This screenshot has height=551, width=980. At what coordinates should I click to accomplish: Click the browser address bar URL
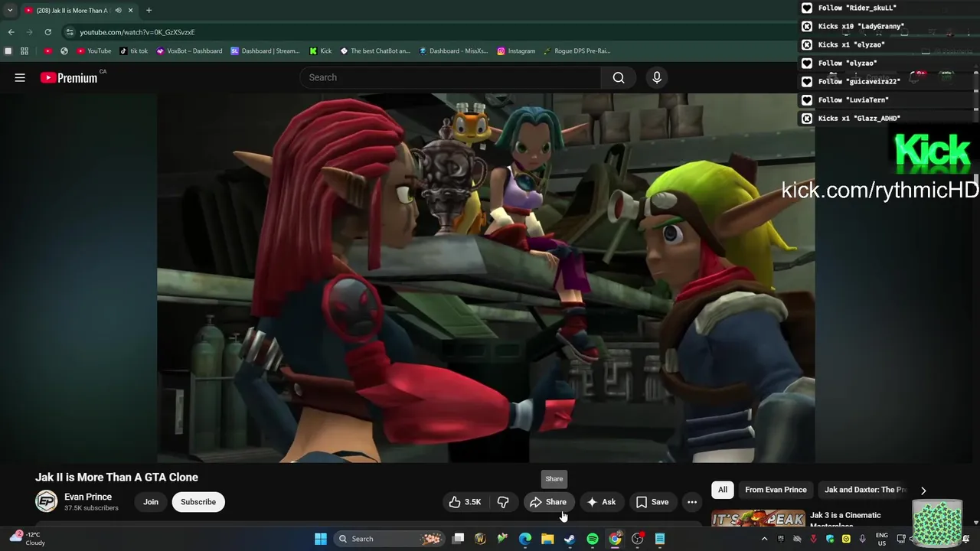[x=138, y=32]
